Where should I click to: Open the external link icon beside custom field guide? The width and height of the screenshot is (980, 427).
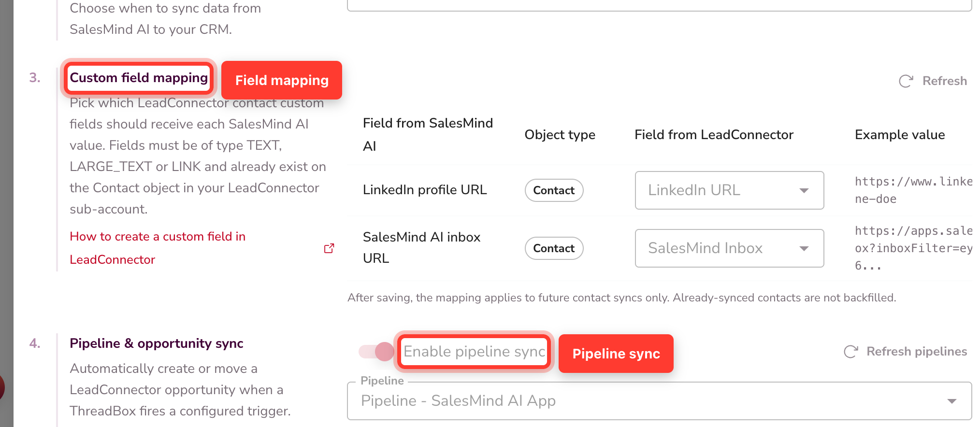(329, 248)
